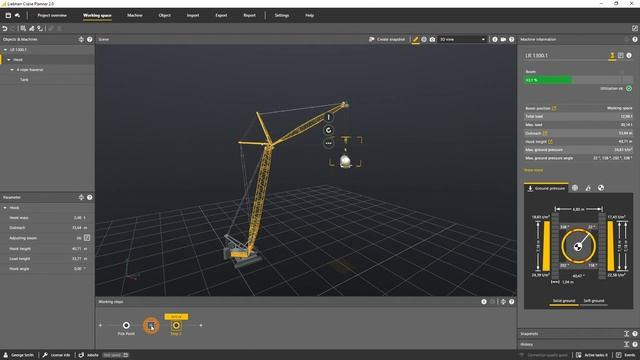The image size is (640, 360).
Task: Open the Help menu
Action: [x=309, y=16]
